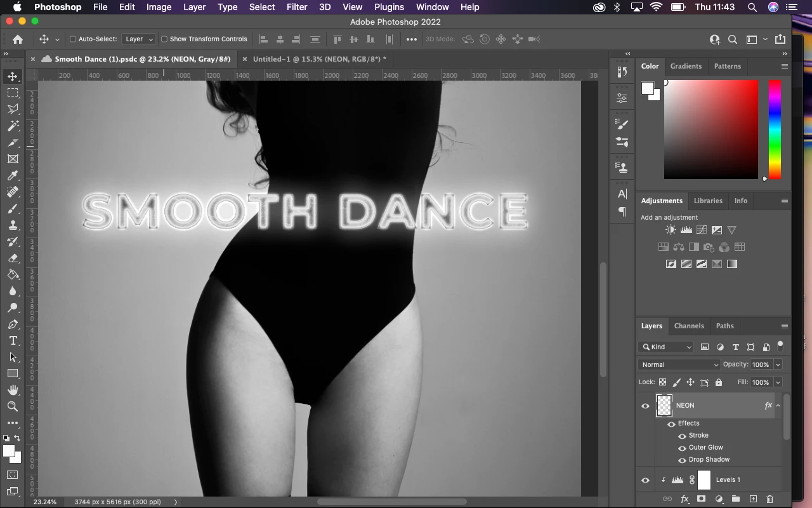Viewport: 812px width, 508px height.
Task: Select the Eyedropper tool
Action: (x=13, y=175)
